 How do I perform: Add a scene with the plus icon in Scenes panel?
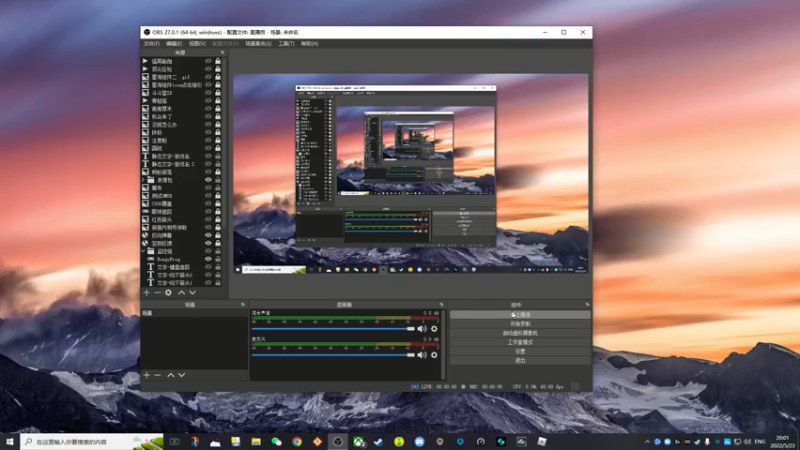(x=146, y=375)
